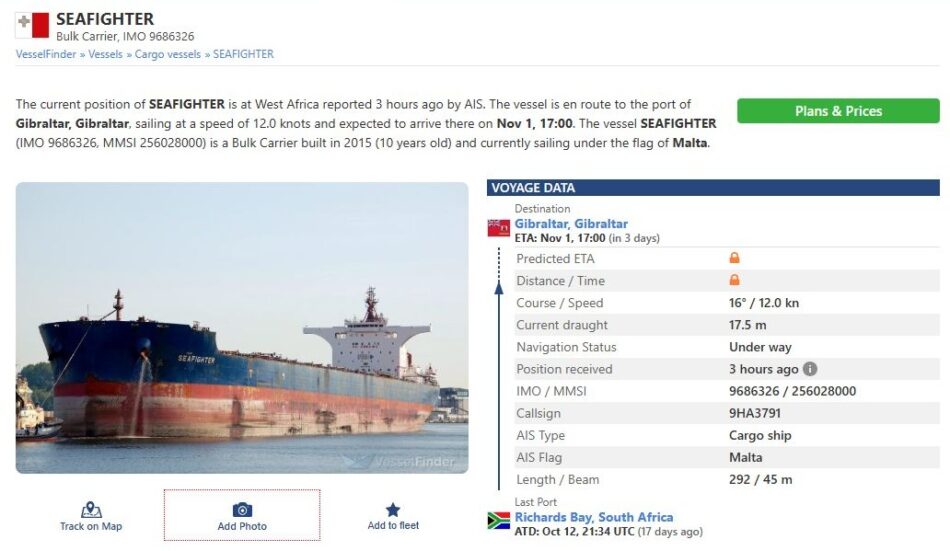Click the Add Photo label text
Image resolution: width=950 pixels, height=551 pixels.
242,526
